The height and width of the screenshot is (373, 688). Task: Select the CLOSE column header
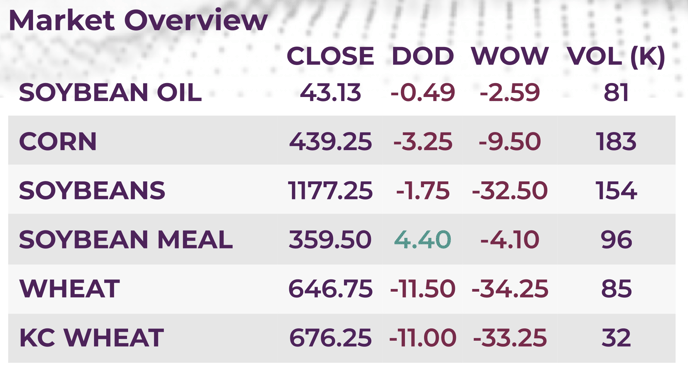(x=330, y=56)
